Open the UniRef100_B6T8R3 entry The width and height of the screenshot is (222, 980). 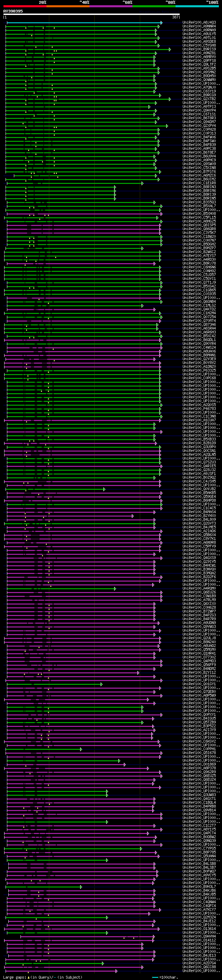[199, 118]
